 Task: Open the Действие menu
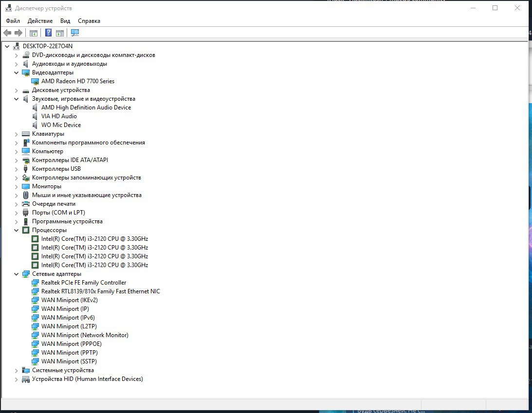click(40, 21)
